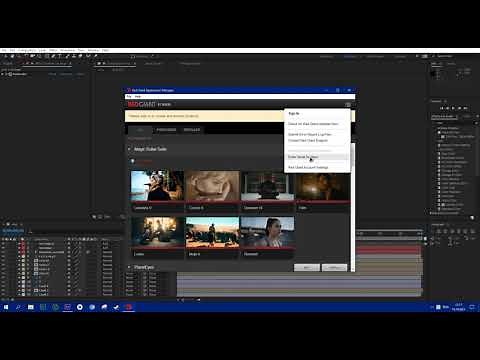The height and width of the screenshot is (360, 480).
Task: Open the taskbar clock and date
Action: coord(458,307)
